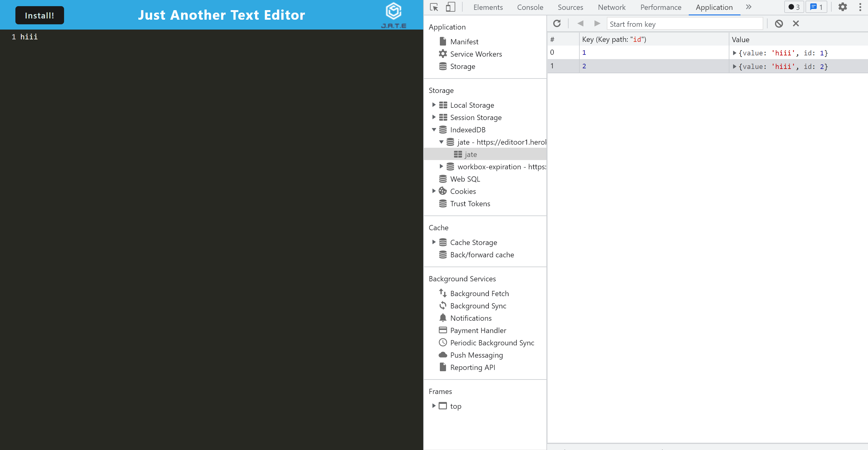The image size is (868, 450).
Task: Select Service Workers in Application panel
Action: click(476, 54)
